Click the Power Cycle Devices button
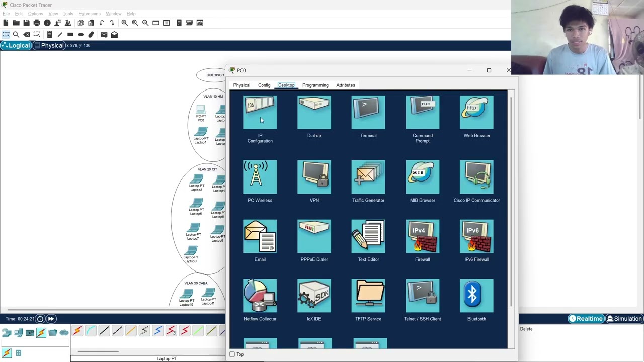The image size is (644, 362). coord(40,319)
